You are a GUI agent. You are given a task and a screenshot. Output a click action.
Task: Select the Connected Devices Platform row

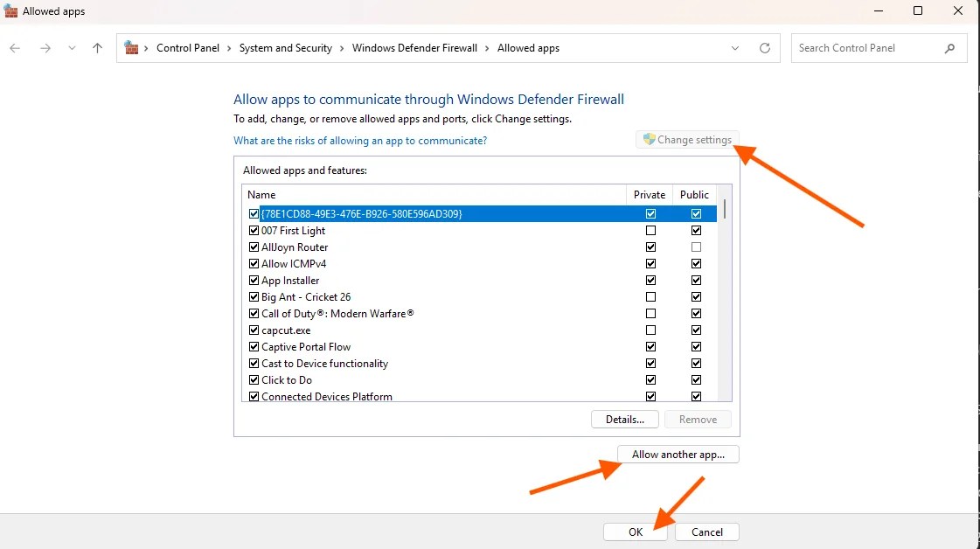pos(479,396)
